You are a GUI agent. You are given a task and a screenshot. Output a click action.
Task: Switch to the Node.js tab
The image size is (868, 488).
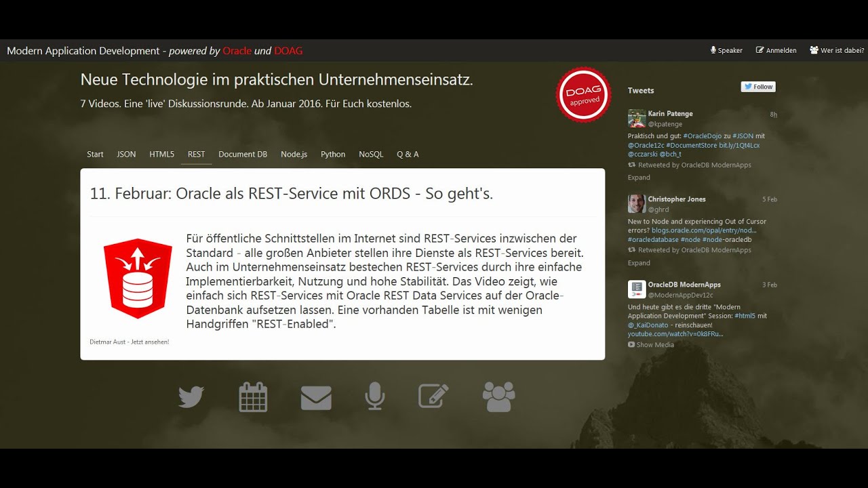pyautogui.click(x=294, y=155)
